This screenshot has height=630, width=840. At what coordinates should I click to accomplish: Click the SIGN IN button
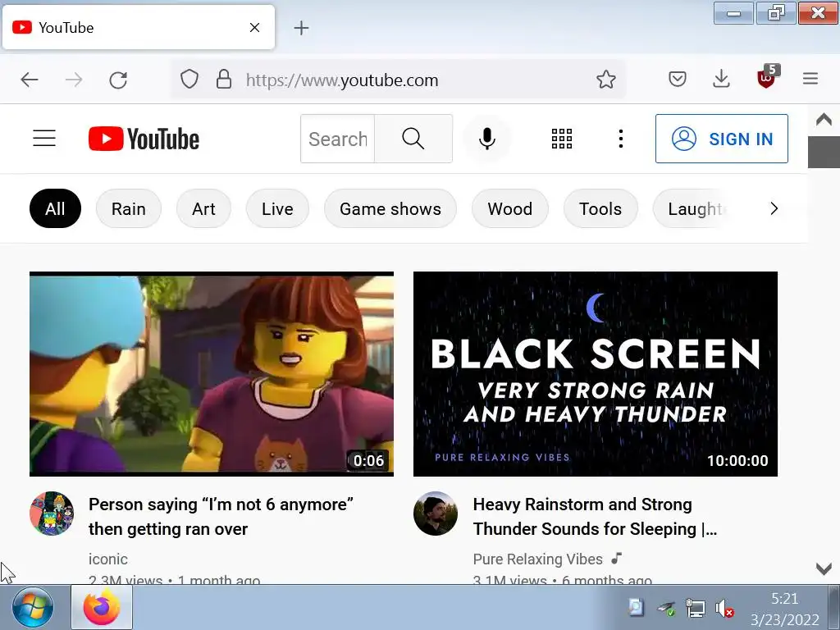722,139
